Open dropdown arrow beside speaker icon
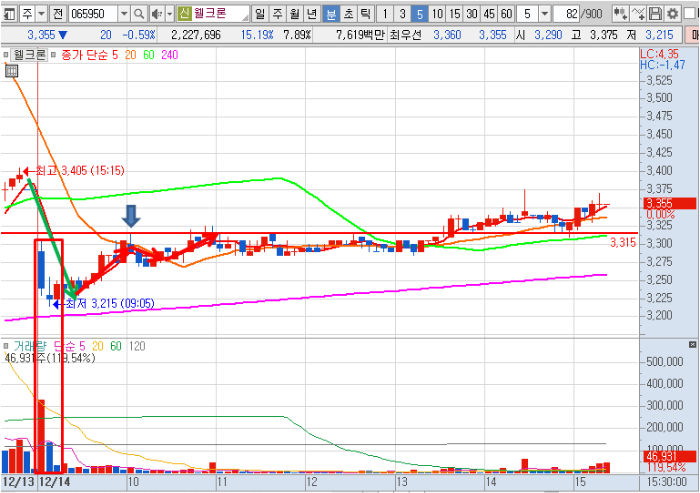 (x=170, y=14)
